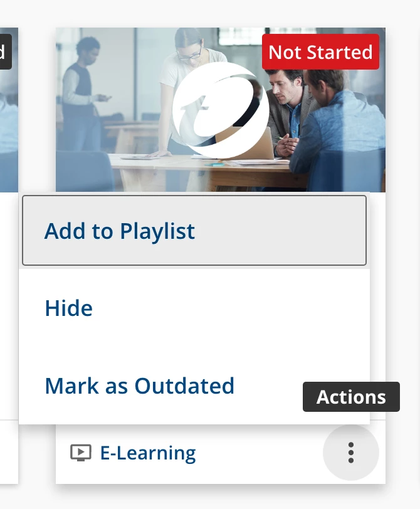420x509 pixels.
Task: Click the black Actions tooltip label
Action: 351,397
